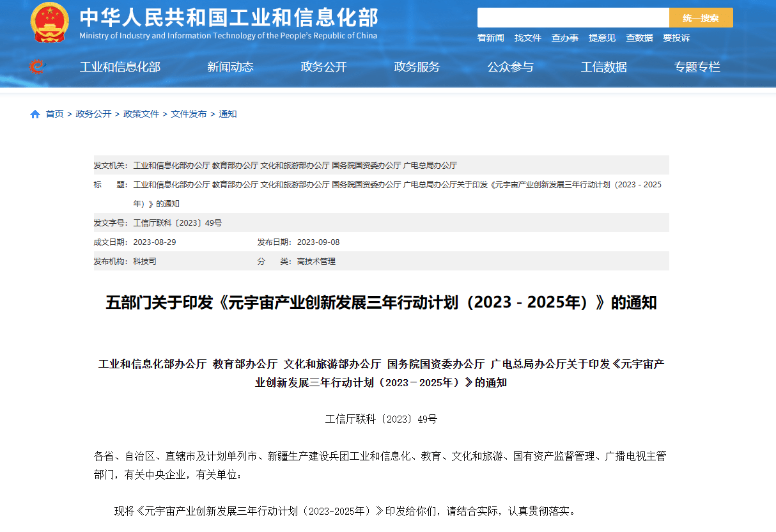Open the 政务服务 menu

pyautogui.click(x=417, y=66)
